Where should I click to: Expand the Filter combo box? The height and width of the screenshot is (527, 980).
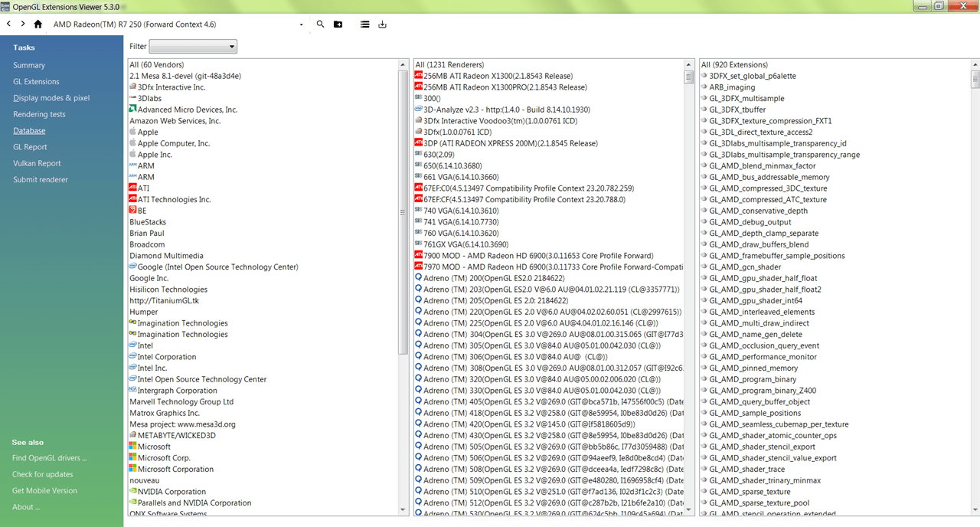193,47
